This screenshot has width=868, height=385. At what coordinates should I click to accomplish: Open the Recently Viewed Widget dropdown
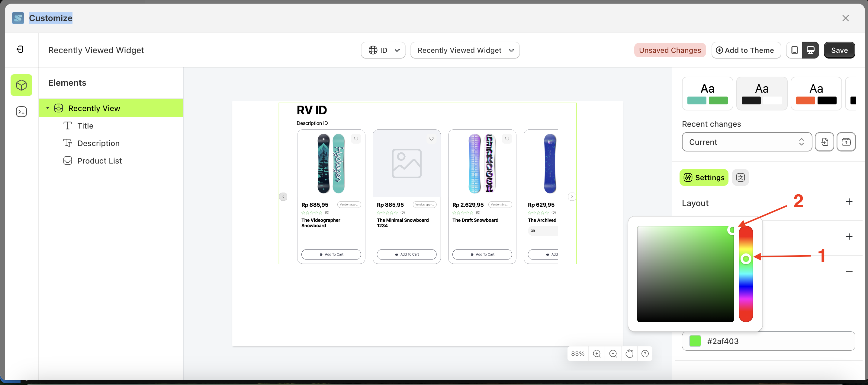click(x=465, y=50)
